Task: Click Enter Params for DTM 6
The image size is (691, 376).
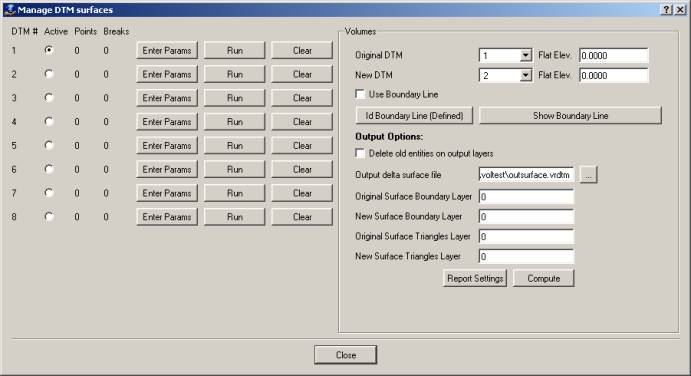Action: pyautogui.click(x=167, y=169)
